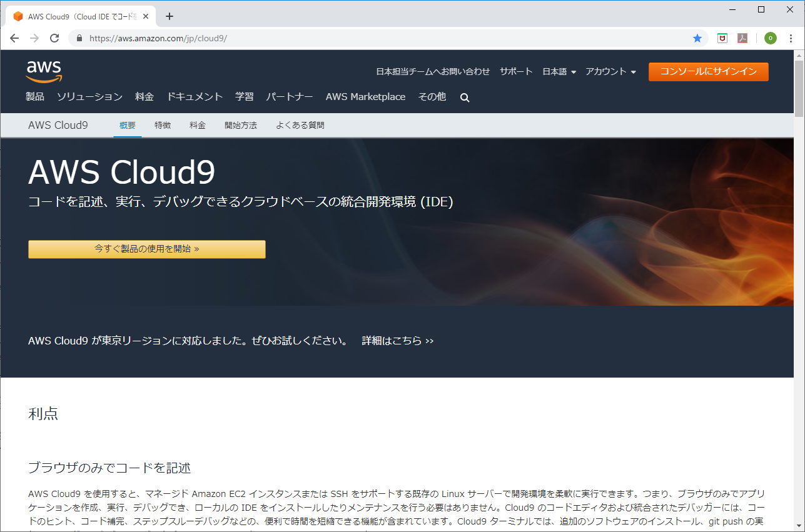Open the Chrome three-dot menu
The width and height of the screenshot is (805, 532).
[791, 38]
